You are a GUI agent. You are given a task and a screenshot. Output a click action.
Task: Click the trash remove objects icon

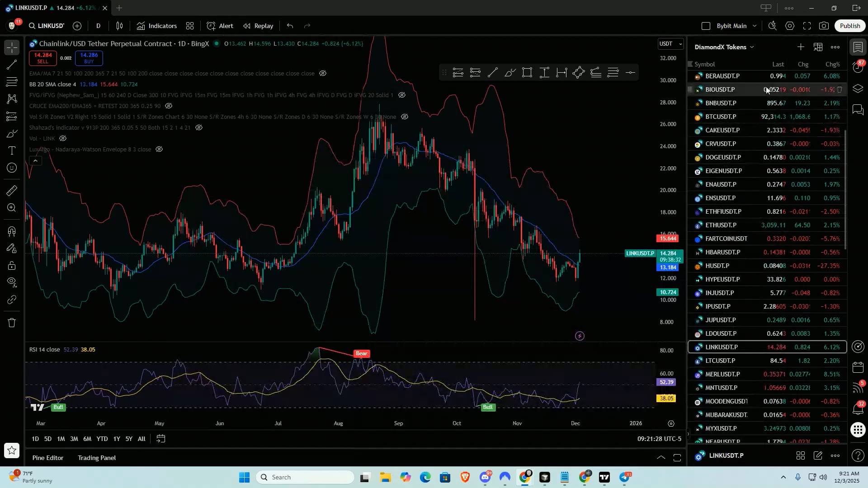[x=12, y=323]
